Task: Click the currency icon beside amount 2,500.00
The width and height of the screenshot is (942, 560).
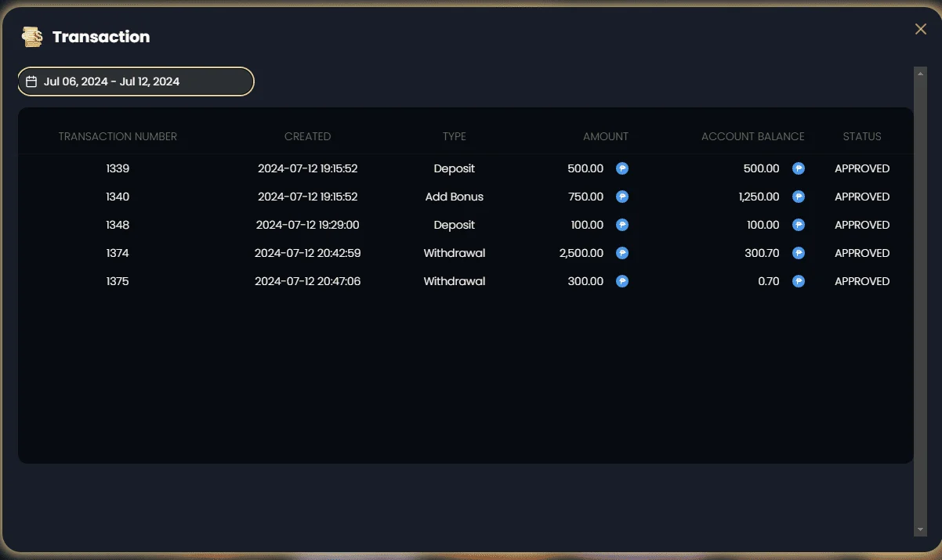Action: click(622, 253)
